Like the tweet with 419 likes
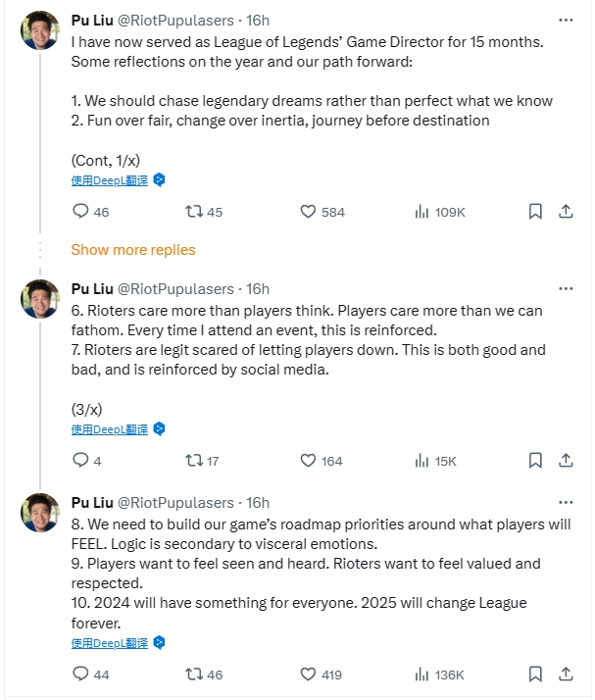This screenshot has width=595, height=700. click(x=308, y=675)
